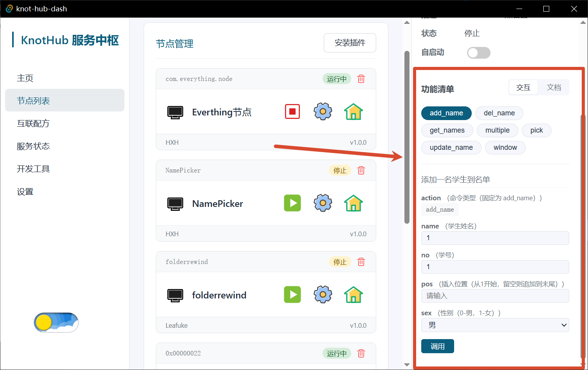Delete the NamePicker node with the trash icon
588x370 pixels.
tap(361, 171)
